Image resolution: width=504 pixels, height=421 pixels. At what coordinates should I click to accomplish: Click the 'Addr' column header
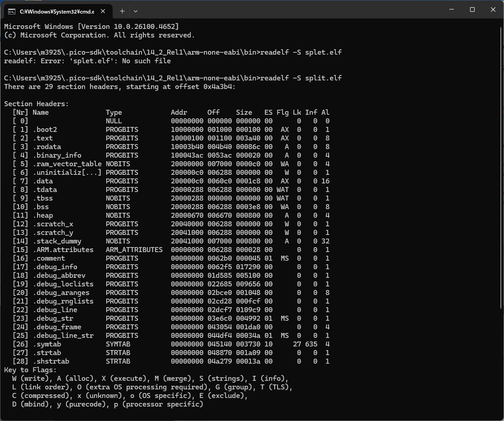point(179,112)
